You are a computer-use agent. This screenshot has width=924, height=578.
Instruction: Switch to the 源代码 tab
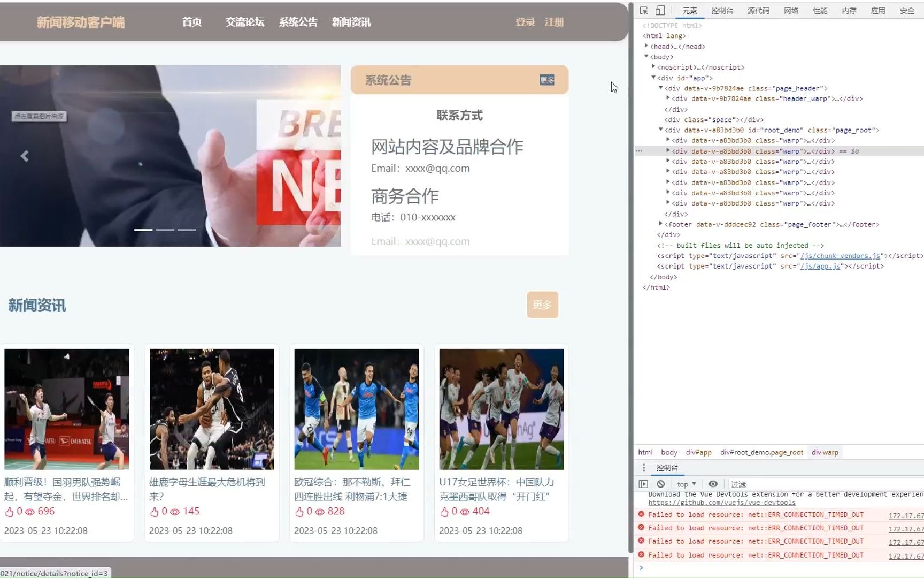pos(758,11)
